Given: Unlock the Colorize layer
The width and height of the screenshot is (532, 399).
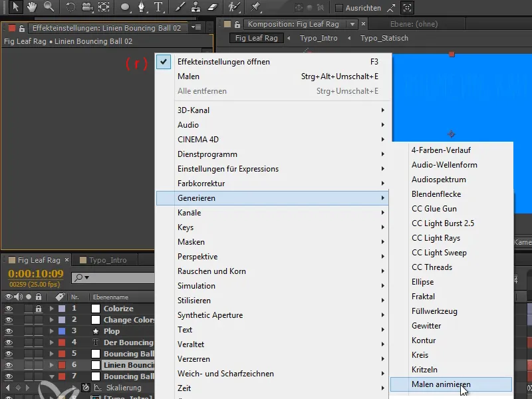Looking at the screenshot, I should coord(39,309).
